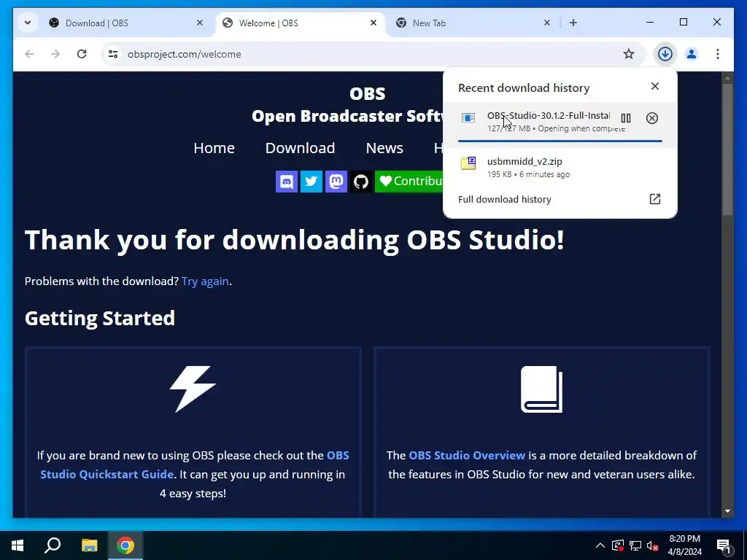Go forward in browser history
The height and width of the screenshot is (560, 747).
tap(55, 54)
